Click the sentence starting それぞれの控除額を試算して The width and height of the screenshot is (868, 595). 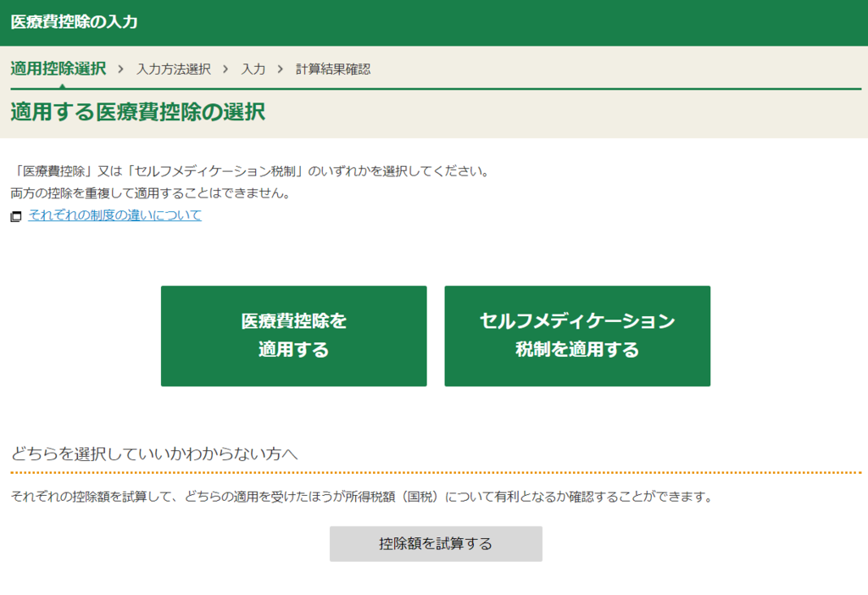pos(362,497)
